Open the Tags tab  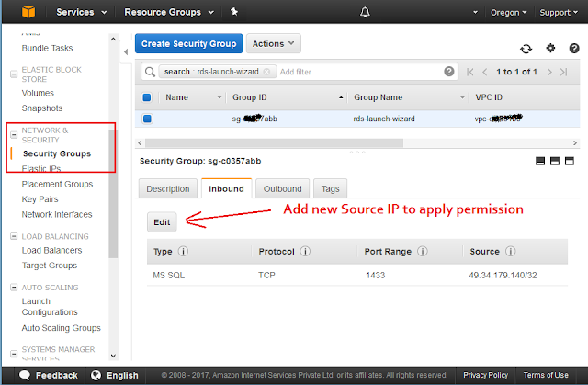330,188
